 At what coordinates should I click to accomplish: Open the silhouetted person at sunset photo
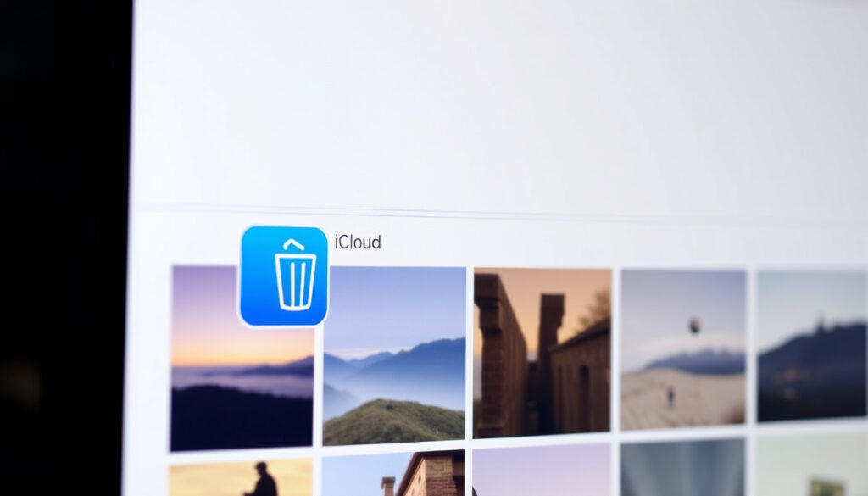[241, 477]
